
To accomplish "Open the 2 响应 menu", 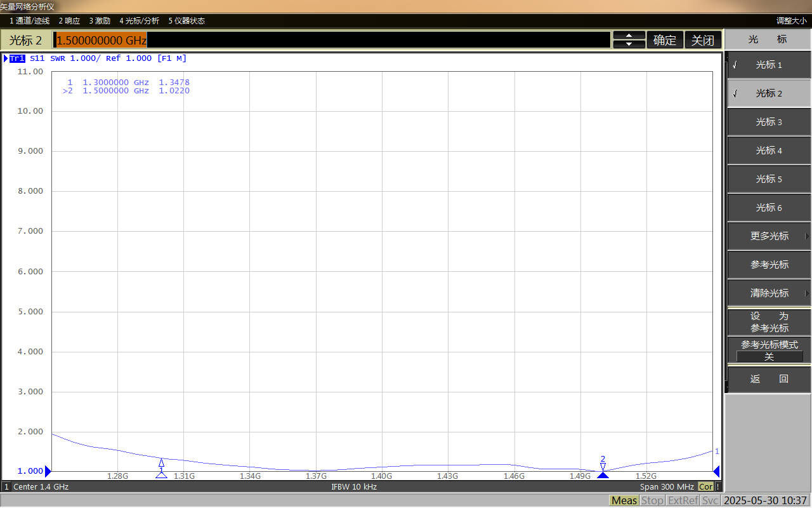I will [x=69, y=21].
